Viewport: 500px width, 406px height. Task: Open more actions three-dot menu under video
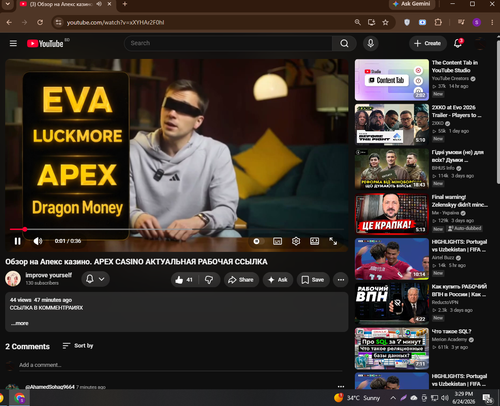(341, 280)
